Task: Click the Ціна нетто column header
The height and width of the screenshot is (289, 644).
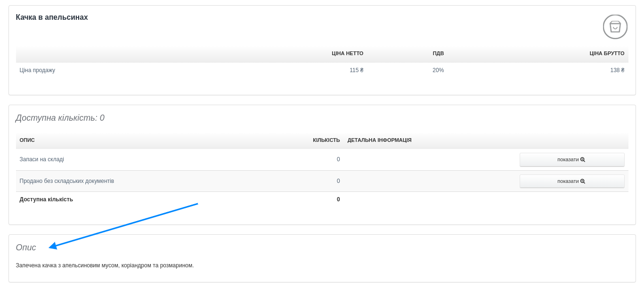Action: click(x=347, y=53)
